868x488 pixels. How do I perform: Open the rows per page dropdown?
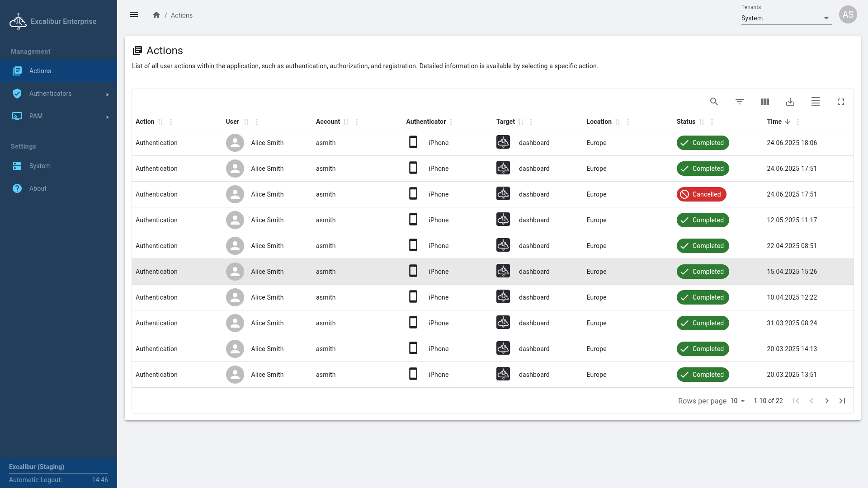pyautogui.click(x=737, y=401)
